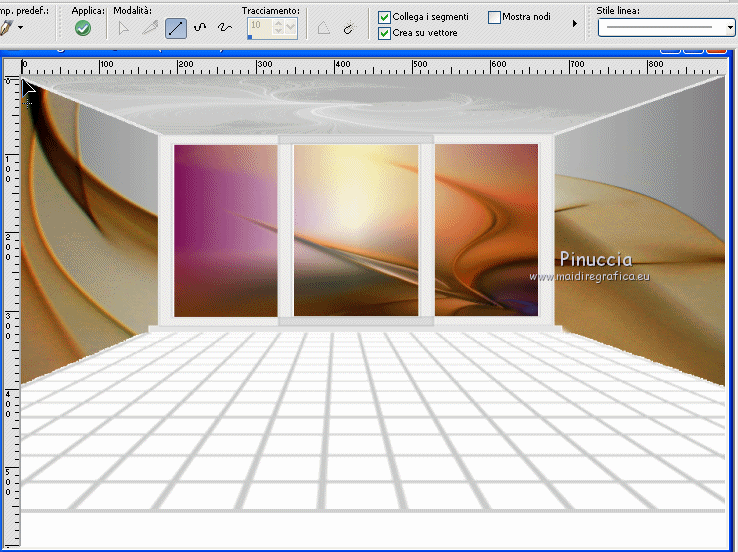Click the grayed close-shape triangle icon
This screenshot has height=552, width=738.
click(323, 29)
